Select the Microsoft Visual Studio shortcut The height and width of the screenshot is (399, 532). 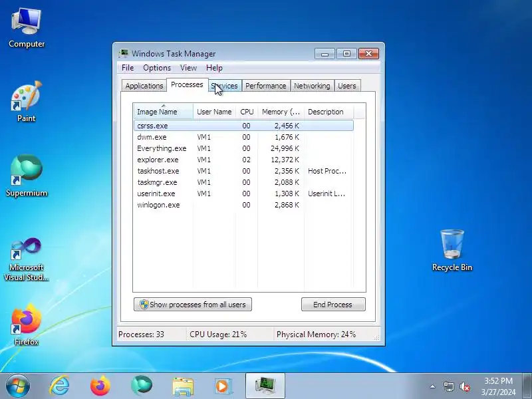pyautogui.click(x=27, y=259)
